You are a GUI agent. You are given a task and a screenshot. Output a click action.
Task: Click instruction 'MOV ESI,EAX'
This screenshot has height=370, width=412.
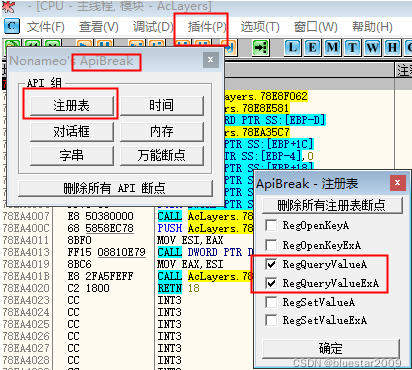[x=190, y=240]
